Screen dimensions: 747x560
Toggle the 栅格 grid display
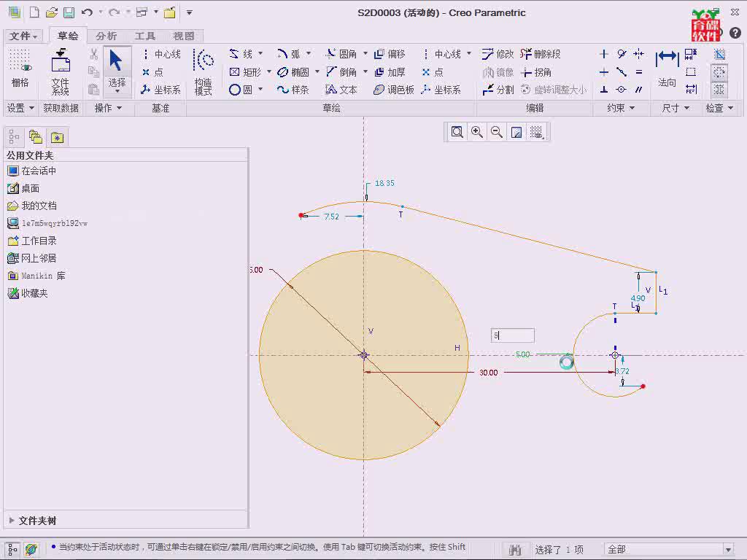tap(20, 69)
